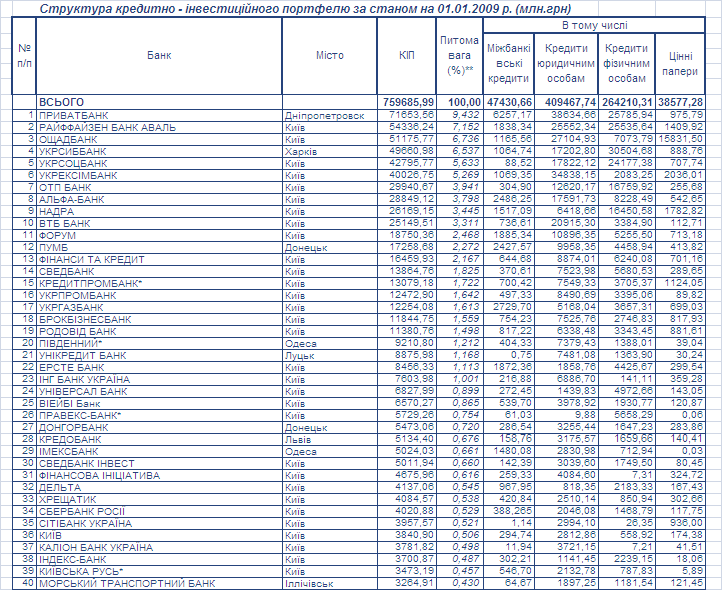
Task: Click 'МОРСЬКИЙ ТРАНСПОРТНИЙ БАНК' cell
Action: tap(159, 583)
